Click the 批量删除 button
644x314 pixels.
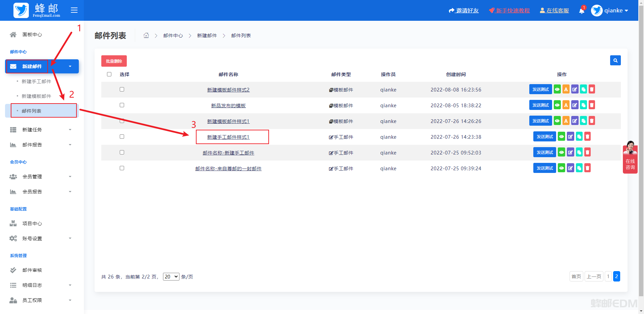pos(114,61)
